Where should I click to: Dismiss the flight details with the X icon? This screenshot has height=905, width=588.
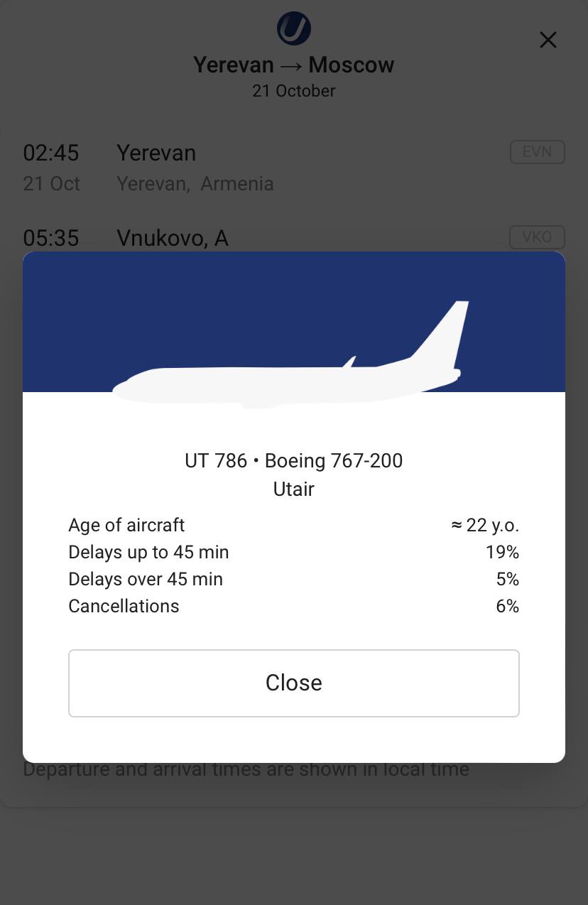(548, 40)
